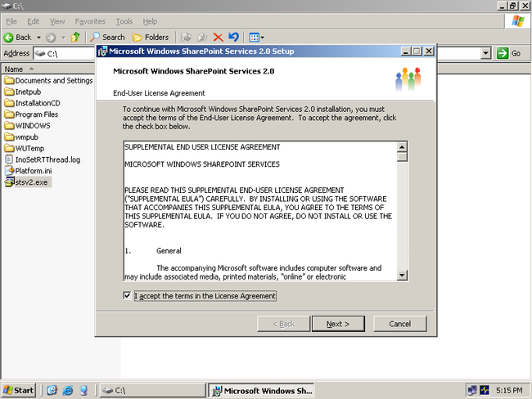Select the stsv2.exe file
This screenshot has height=399, width=532.
coord(28,182)
